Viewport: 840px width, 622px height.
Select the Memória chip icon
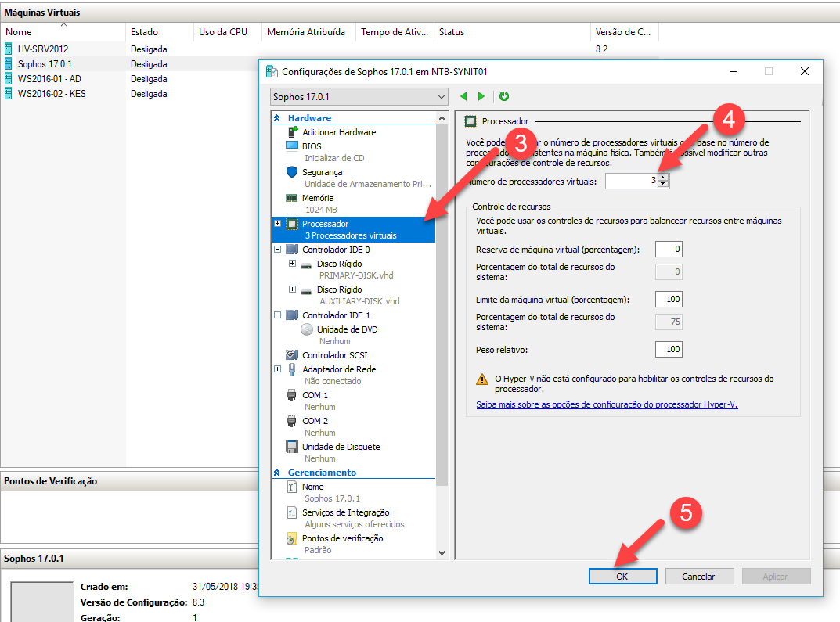(x=292, y=198)
